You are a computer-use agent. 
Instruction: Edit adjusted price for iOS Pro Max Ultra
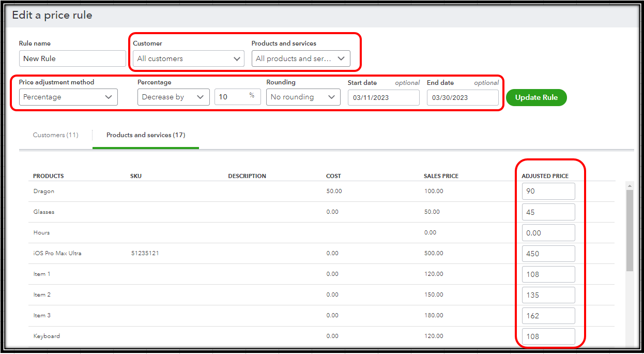[x=548, y=253]
